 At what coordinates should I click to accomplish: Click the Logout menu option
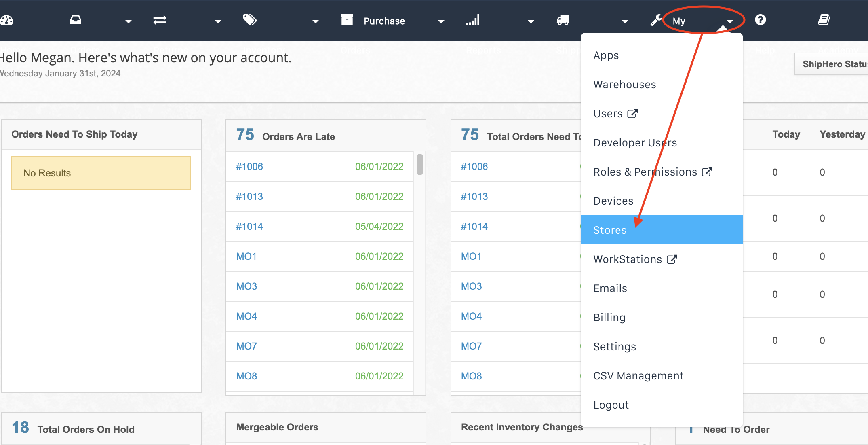611,404
